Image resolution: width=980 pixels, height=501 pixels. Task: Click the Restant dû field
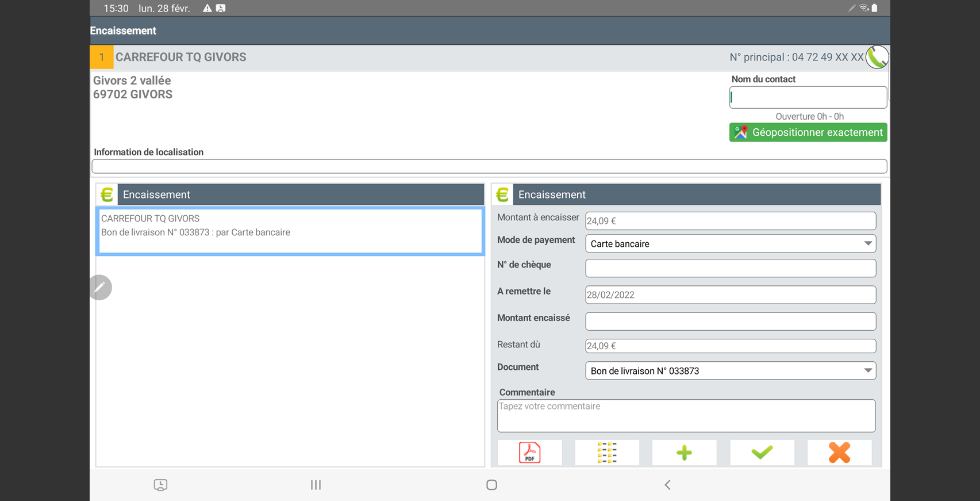pos(731,346)
